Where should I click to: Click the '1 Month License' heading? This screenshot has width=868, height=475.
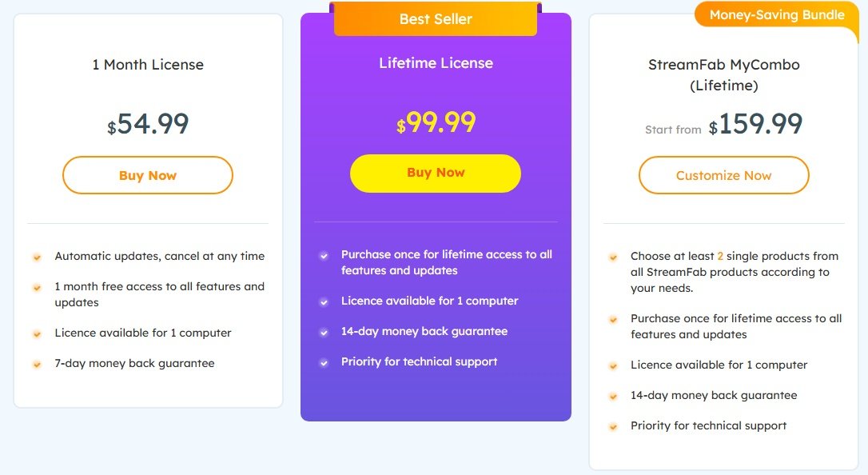[x=148, y=65]
